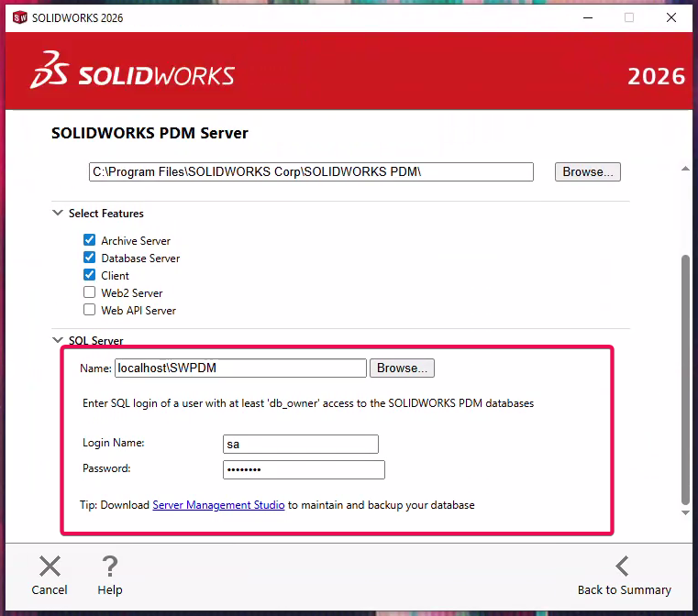Open the Server Management Studio download link
698x616 pixels.
pos(218,505)
